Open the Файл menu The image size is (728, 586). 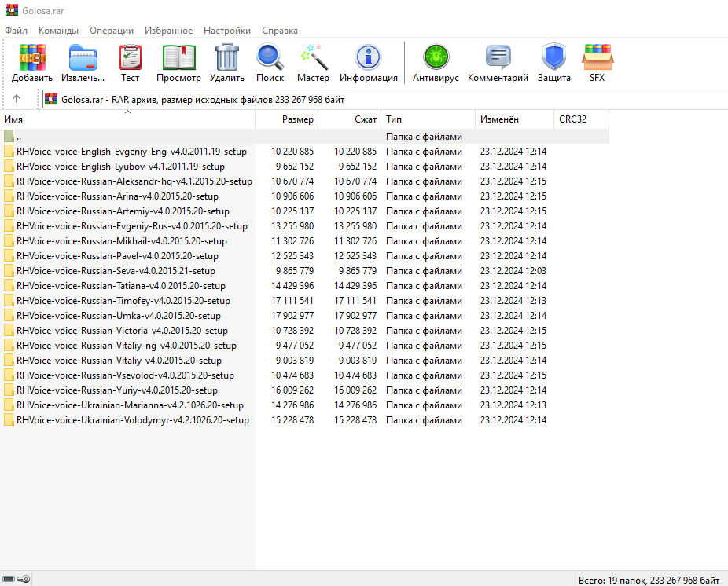click(x=16, y=31)
